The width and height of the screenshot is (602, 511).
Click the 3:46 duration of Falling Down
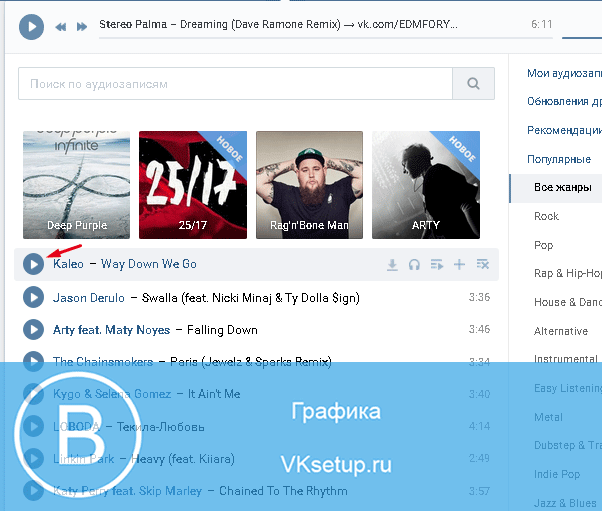pos(479,329)
